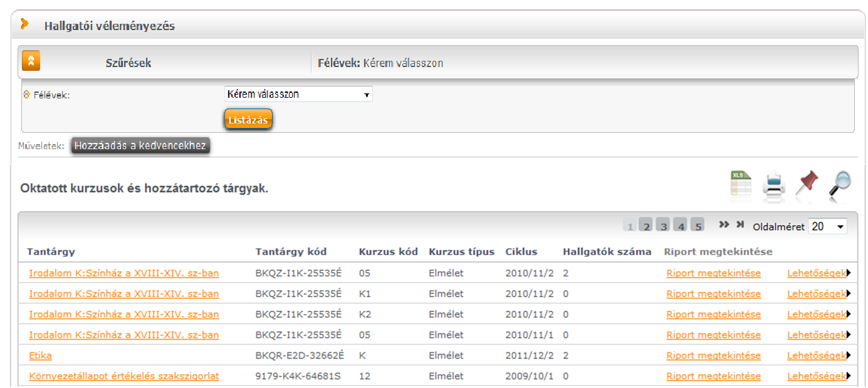
Task: Open Környezetállapot értékelés szakszigorlat link
Action: tap(124, 377)
